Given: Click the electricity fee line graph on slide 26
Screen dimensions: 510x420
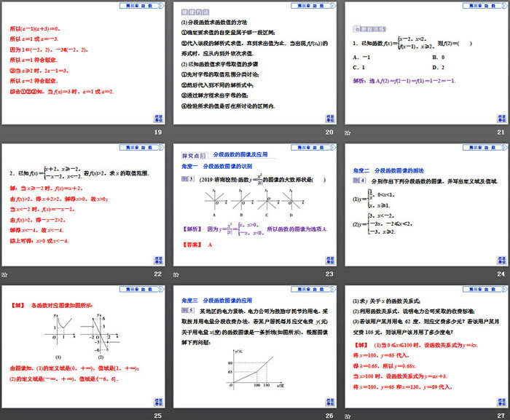Looking at the screenshot, I should point(255,369).
